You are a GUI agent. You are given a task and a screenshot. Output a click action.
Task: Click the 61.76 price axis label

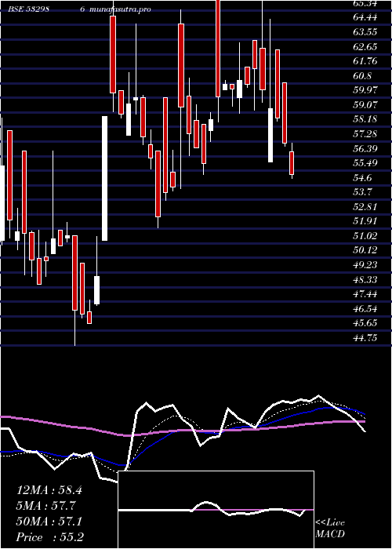(x=365, y=61)
